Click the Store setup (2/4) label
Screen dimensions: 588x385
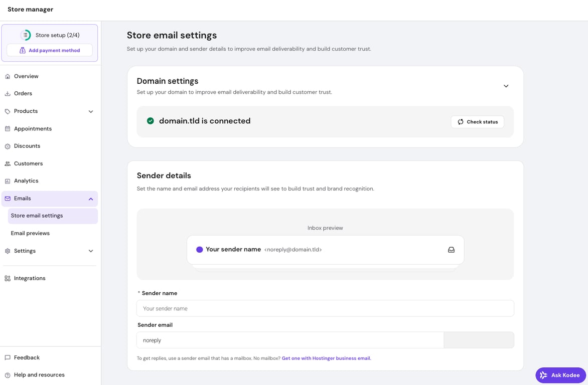[57, 35]
